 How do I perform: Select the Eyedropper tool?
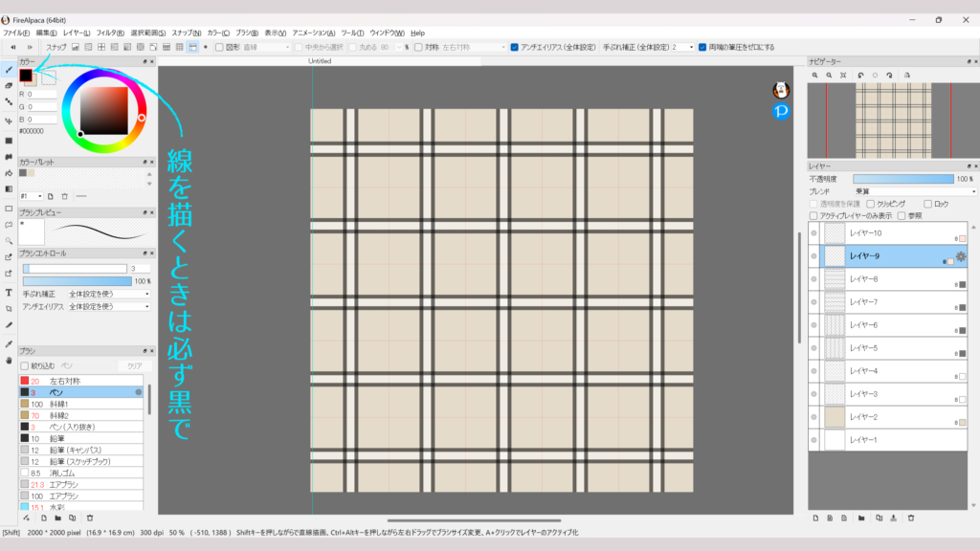tap(9, 343)
